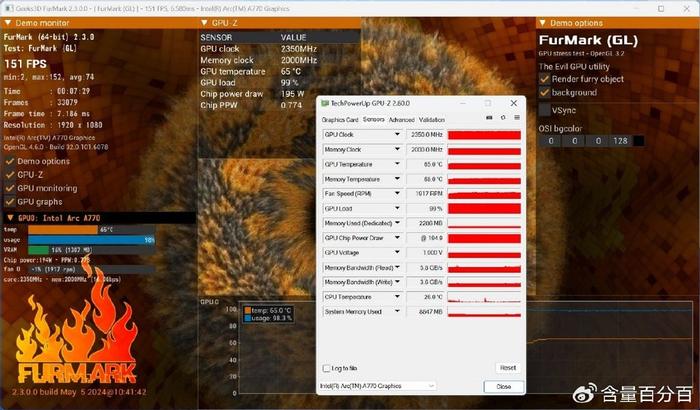Click the GPU Load red history graph

coord(484,209)
